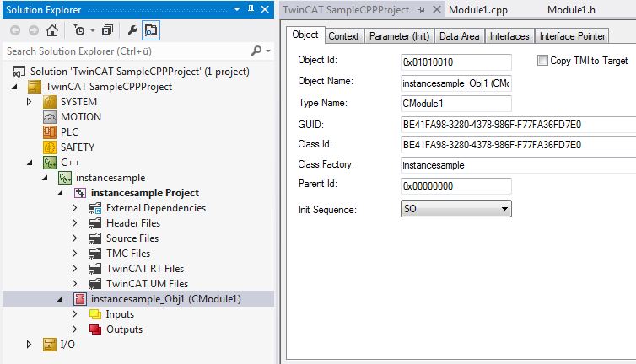Close the TwinCAT SampleCPPProject document tab
The height and width of the screenshot is (364, 636).
pos(437,9)
